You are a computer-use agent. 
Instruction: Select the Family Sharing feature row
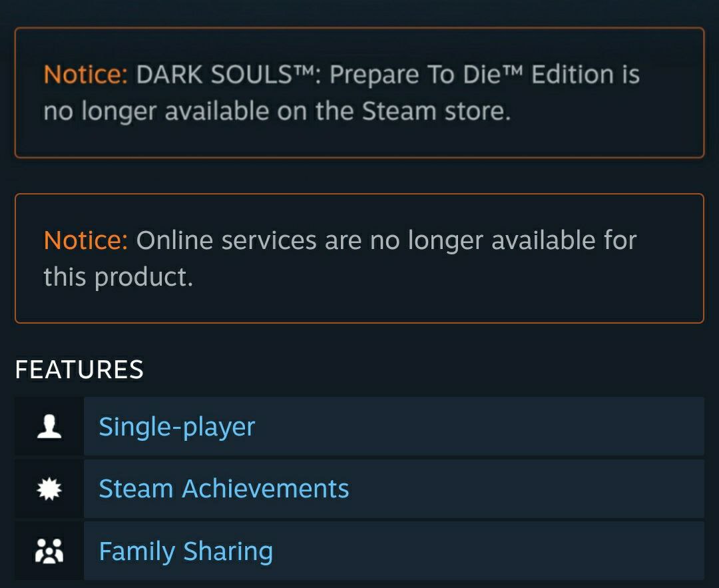359,551
